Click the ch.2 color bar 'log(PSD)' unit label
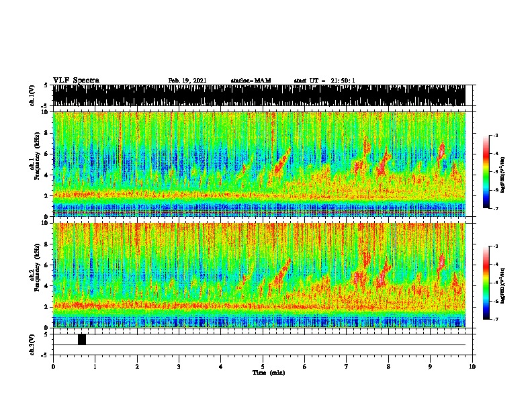 point(503,285)
